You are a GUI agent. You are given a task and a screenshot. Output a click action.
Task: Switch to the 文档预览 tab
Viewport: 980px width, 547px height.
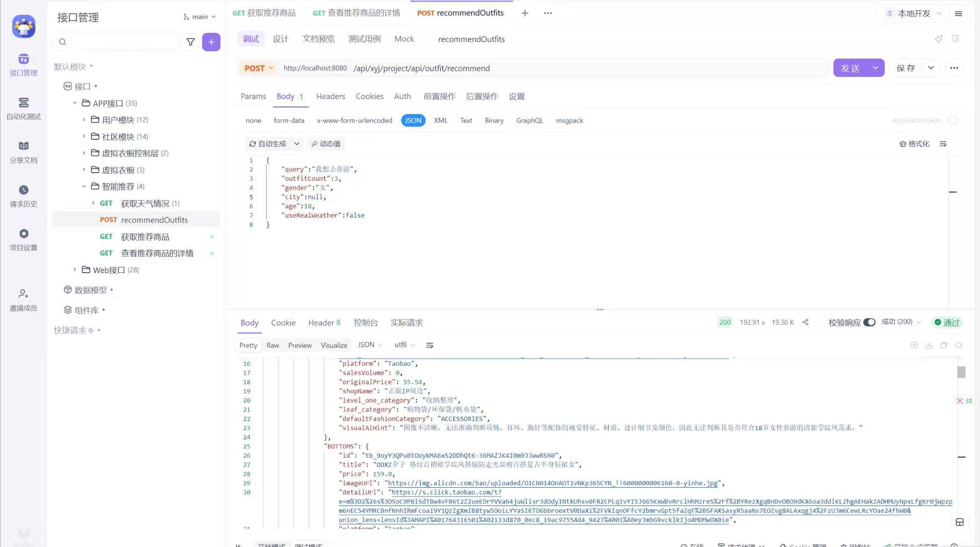coord(318,39)
